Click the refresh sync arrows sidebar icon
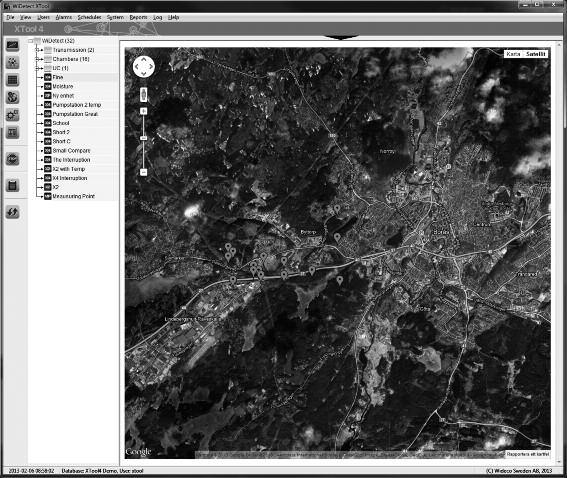The height and width of the screenshot is (478, 567). (13, 212)
